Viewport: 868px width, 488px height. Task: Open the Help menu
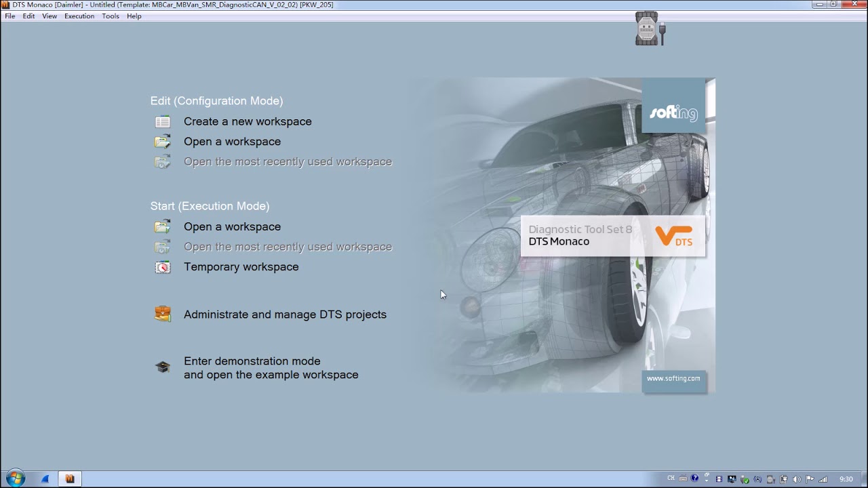[134, 16]
